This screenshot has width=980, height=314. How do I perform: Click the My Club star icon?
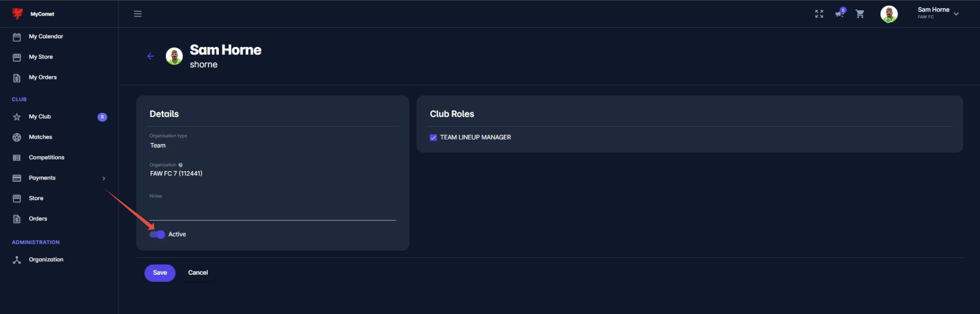(x=17, y=117)
